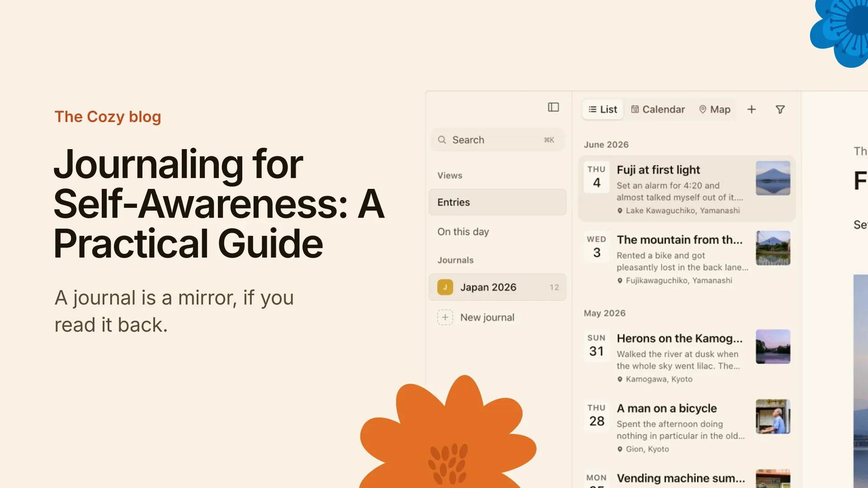Click the THU 28 date badge

click(x=597, y=416)
